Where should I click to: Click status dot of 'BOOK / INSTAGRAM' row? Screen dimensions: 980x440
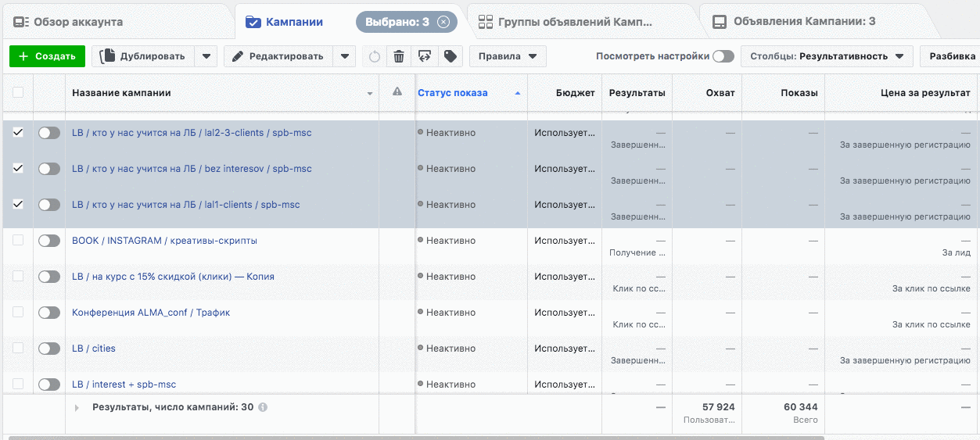421,240
